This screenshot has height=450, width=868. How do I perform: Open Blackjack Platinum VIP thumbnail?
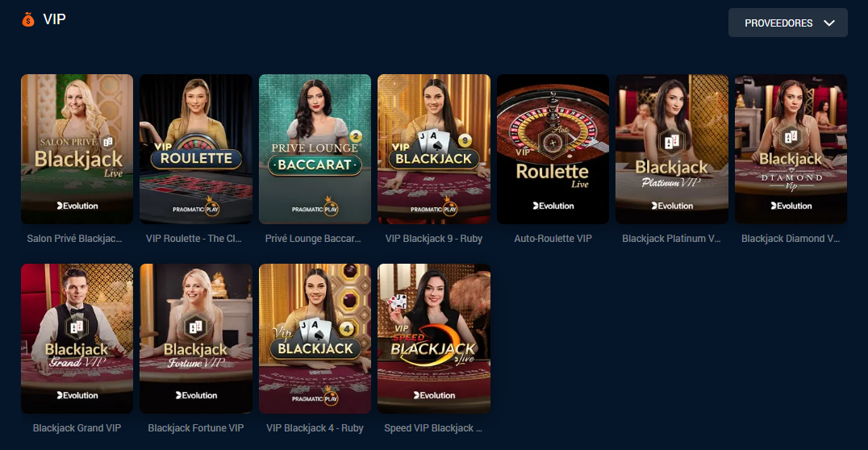[x=672, y=149]
